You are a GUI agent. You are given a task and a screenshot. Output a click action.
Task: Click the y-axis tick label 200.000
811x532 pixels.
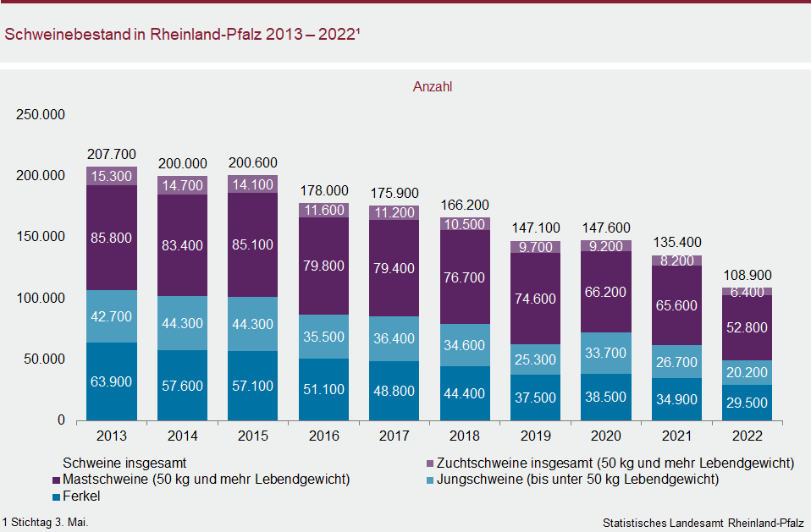41,176
